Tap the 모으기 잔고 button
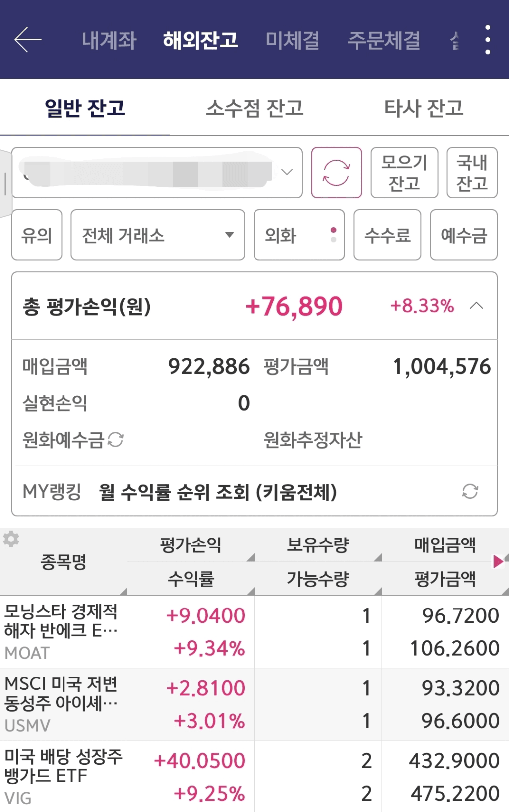 [x=404, y=172]
